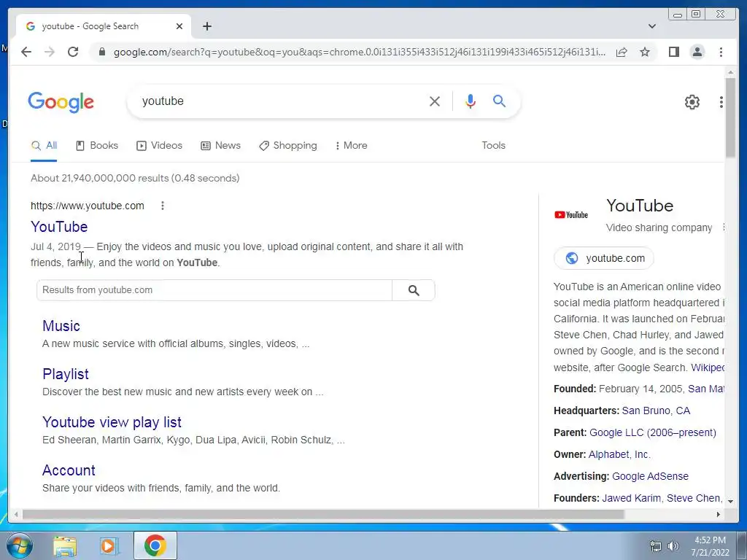The image size is (747, 560).
Task: Open the search Tools options
Action: point(494,145)
